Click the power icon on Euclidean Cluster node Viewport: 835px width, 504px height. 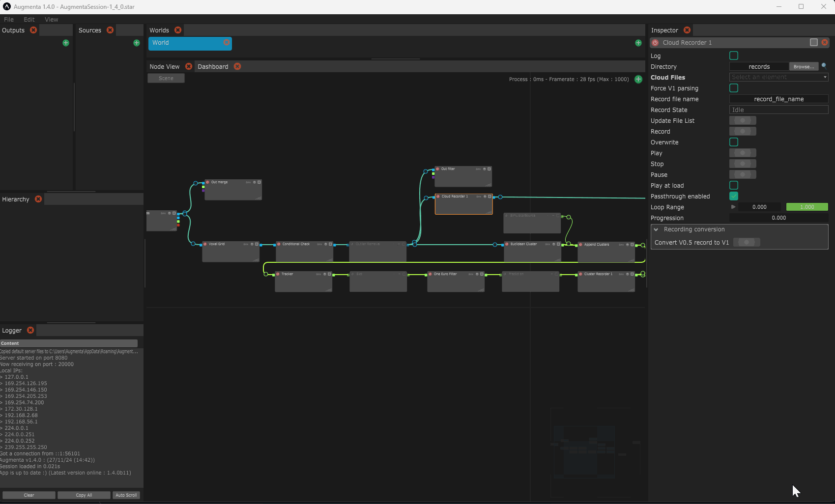click(x=507, y=244)
